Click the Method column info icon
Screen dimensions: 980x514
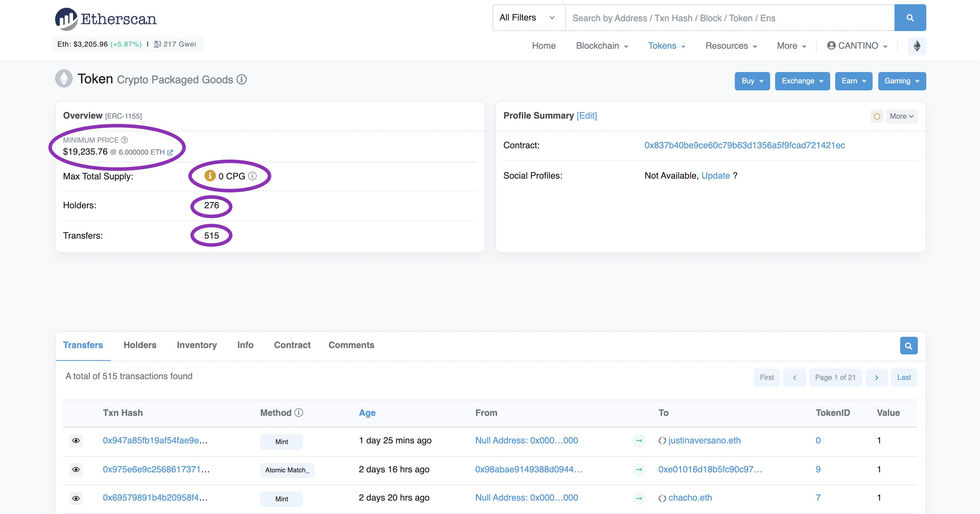(299, 412)
